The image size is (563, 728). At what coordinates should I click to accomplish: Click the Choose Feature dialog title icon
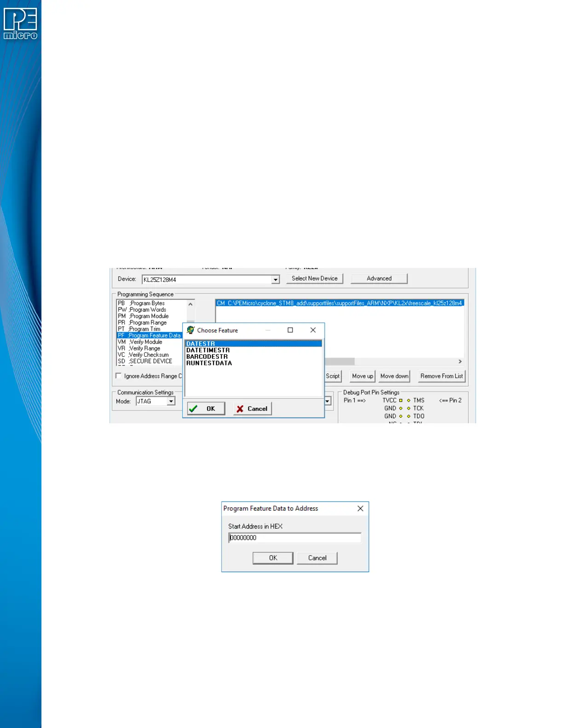pyautogui.click(x=190, y=330)
